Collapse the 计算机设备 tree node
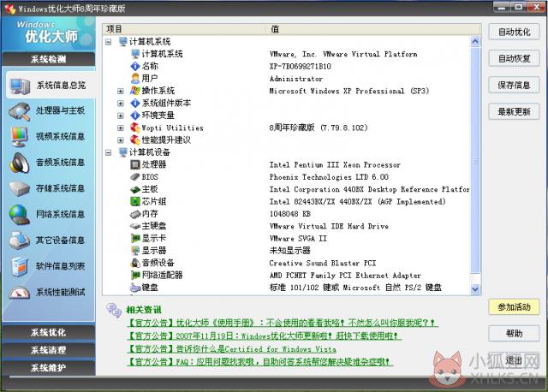The image size is (548, 392). coord(109,152)
